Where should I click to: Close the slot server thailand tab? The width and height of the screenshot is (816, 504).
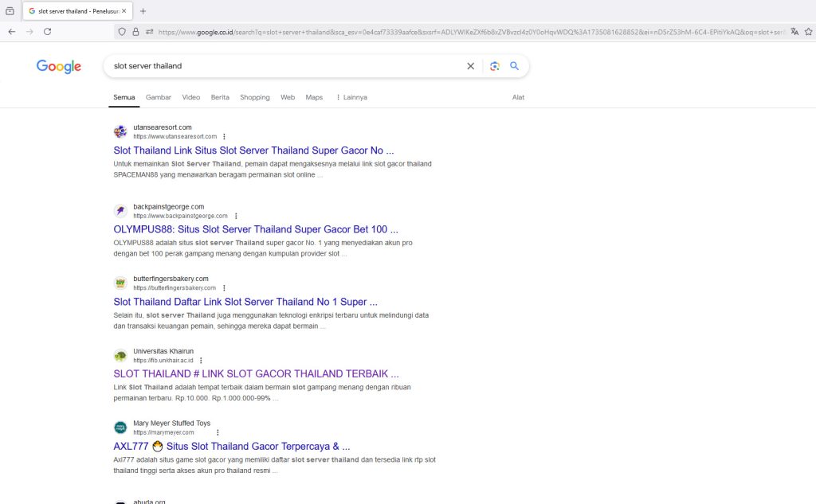[124, 11]
